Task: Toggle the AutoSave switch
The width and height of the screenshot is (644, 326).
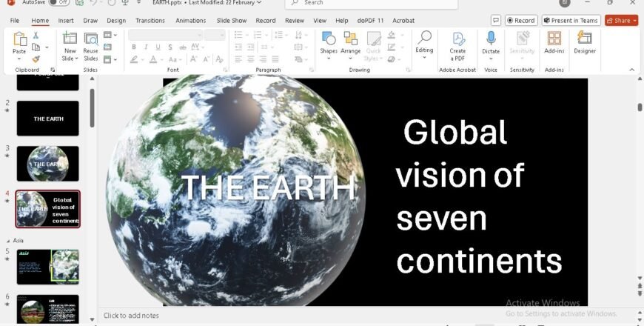Action: [58, 2]
